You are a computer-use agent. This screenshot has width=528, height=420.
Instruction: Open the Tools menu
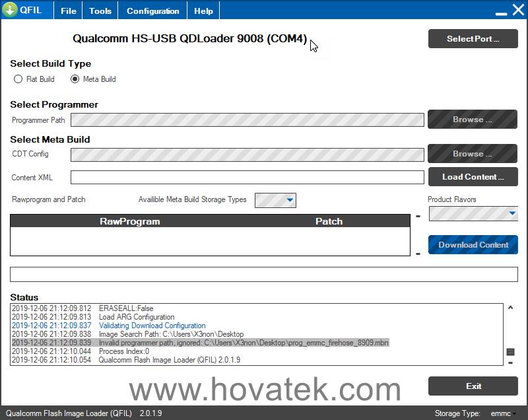click(x=100, y=11)
